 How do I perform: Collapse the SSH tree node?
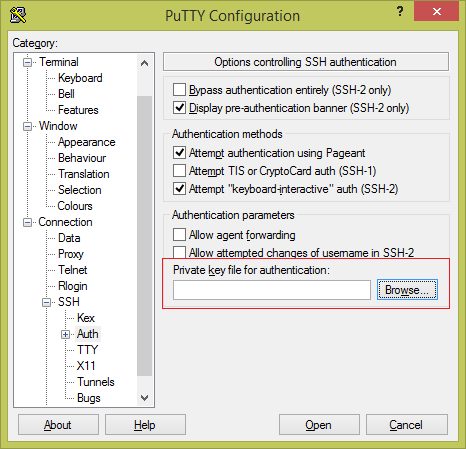coord(47,302)
